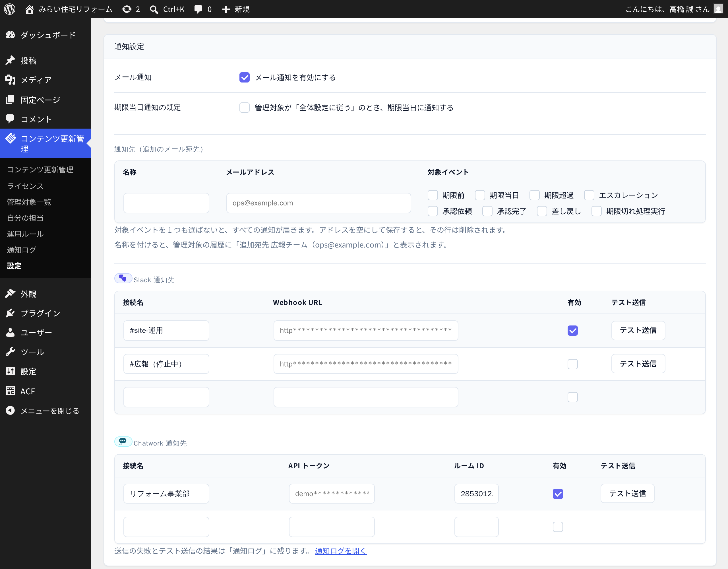The image size is (728, 569).
Task: Open 管理対象一覧 submenu item
Action: 29,202
